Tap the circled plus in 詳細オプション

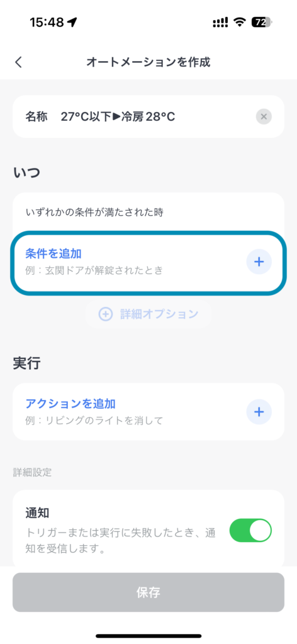[x=106, y=314]
